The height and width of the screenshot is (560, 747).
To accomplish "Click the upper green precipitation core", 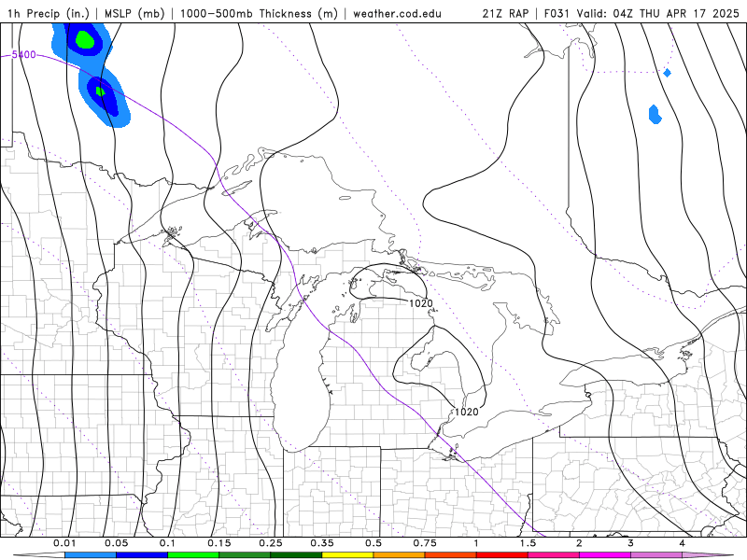I will (85, 39).
